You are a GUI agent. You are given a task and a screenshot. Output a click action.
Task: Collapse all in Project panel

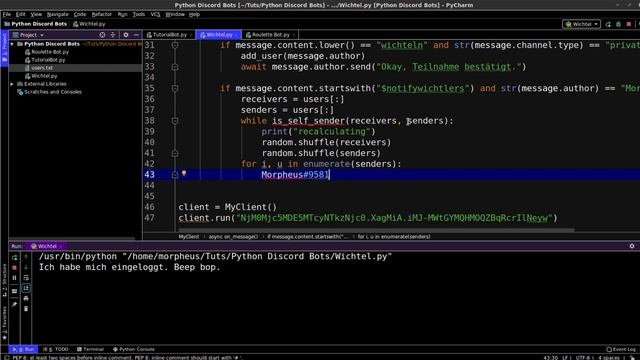[113, 35]
